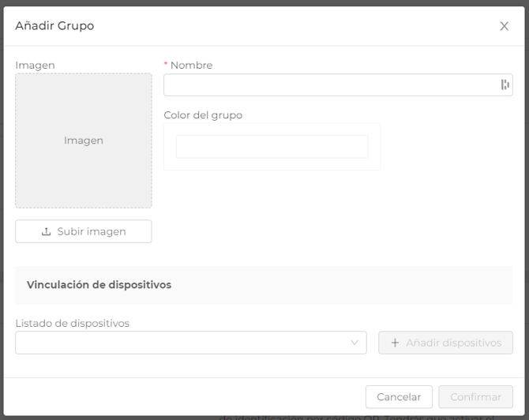Click the Color del grupo label
529x420 pixels.
coord(203,115)
